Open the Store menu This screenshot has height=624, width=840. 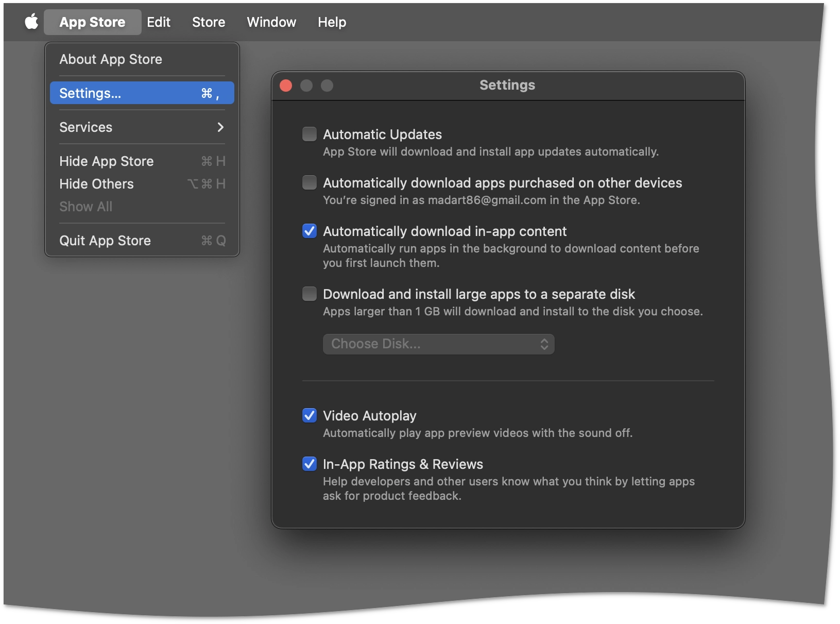209,22
